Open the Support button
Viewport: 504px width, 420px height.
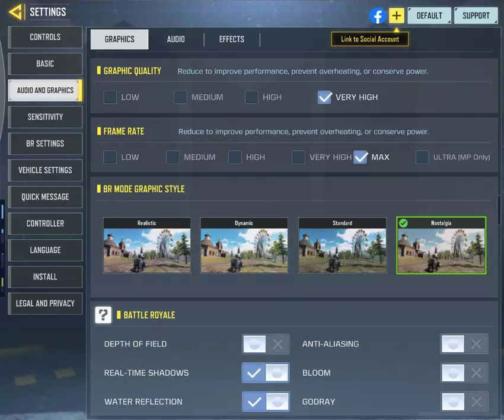(x=476, y=15)
